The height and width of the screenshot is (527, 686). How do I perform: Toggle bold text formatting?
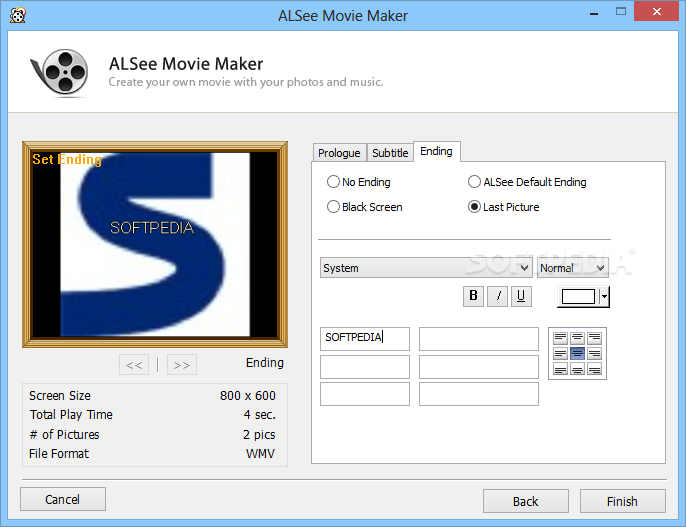pos(473,296)
